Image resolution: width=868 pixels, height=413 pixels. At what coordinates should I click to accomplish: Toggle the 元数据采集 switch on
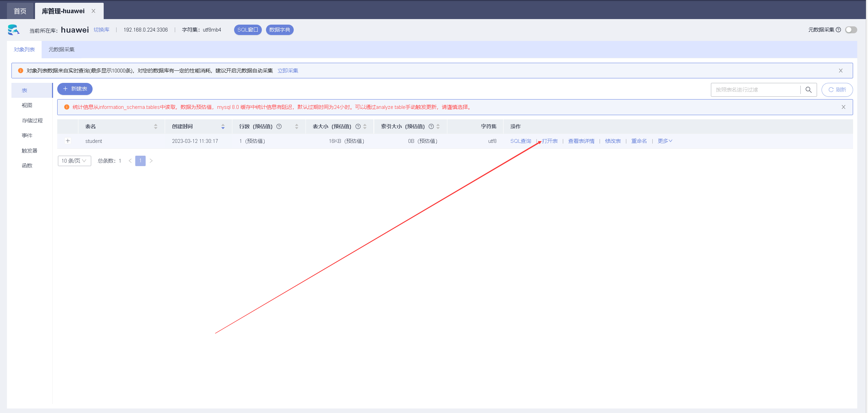[x=851, y=30]
